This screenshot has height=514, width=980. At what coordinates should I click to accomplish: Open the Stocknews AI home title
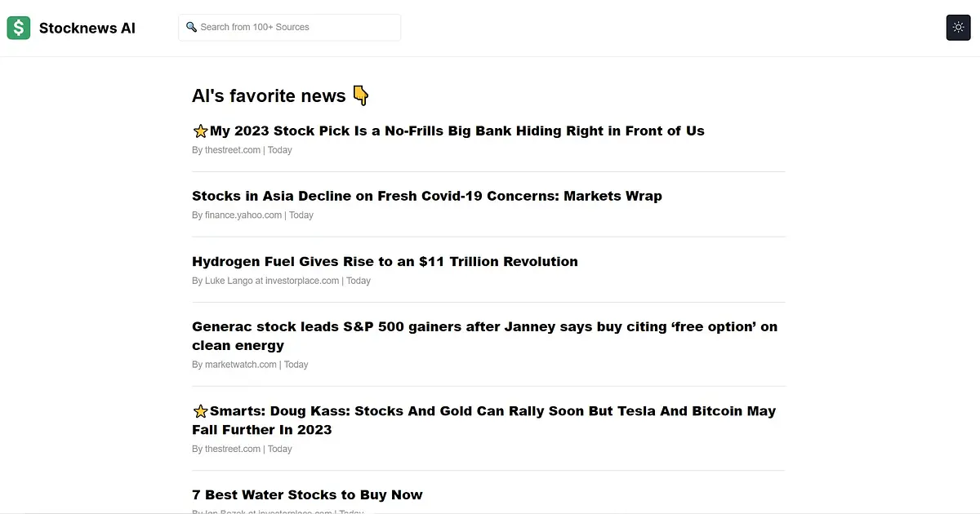click(x=87, y=29)
